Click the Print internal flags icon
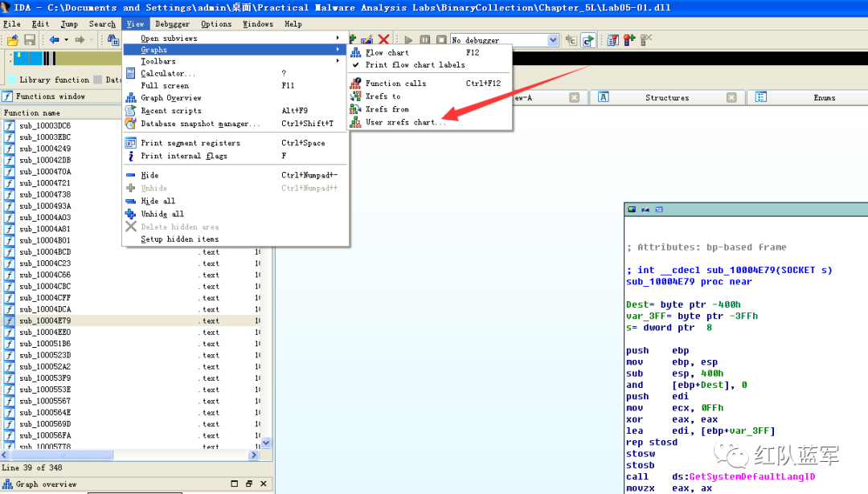The height and width of the screenshot is (494, 868). pos(131,156)
